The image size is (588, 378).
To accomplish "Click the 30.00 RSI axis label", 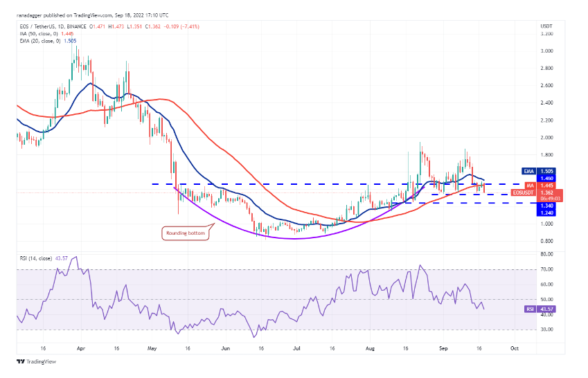I will pyautogui.click(x=546, y=330).
